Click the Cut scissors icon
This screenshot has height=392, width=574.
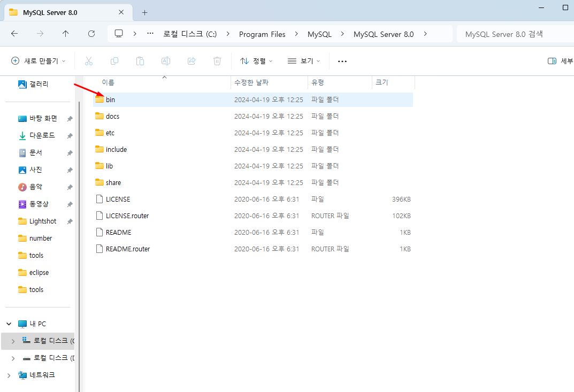(x=89, y=61)
